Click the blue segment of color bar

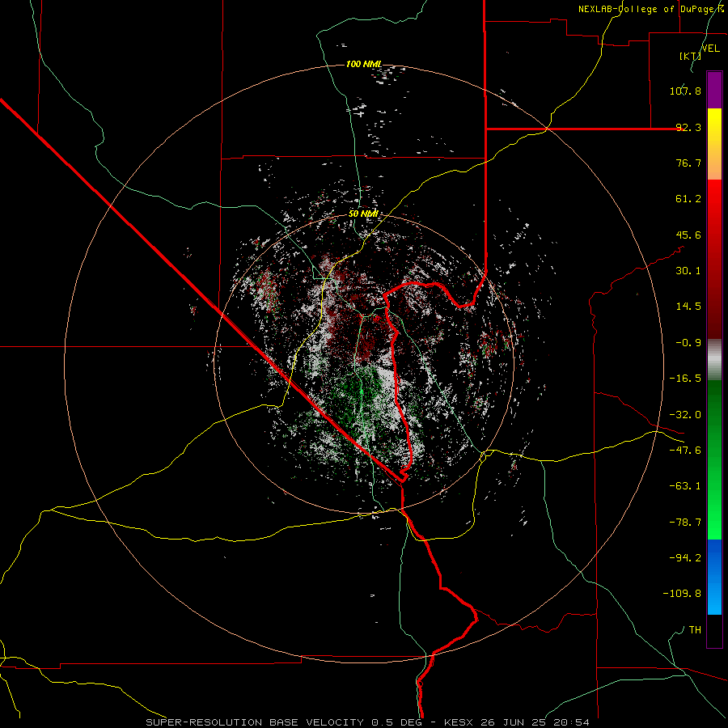click(x=714, y=577)
